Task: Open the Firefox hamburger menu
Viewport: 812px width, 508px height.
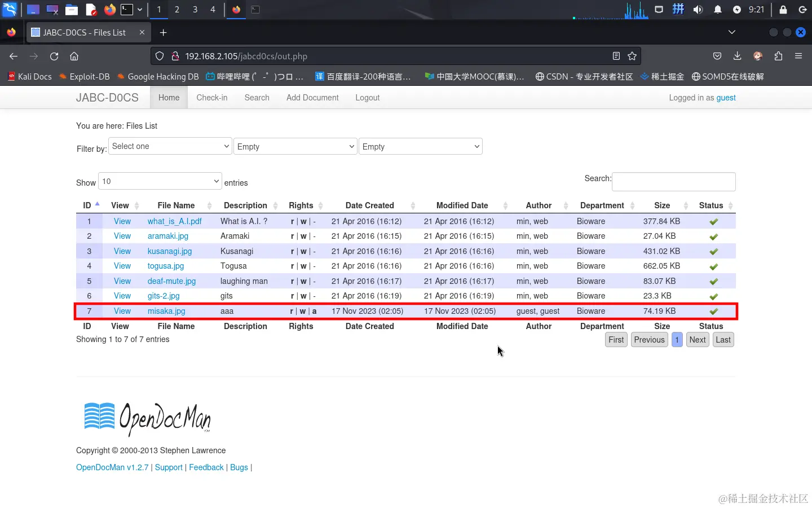Action: [798, 56]
